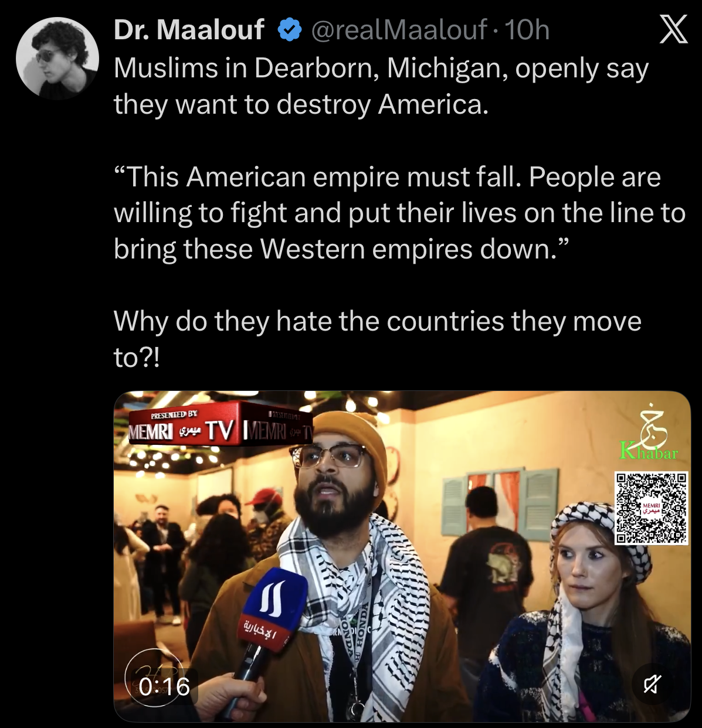Click the second MEMRI TV banner reflection

pyautogui.click(x=277, y=429)
